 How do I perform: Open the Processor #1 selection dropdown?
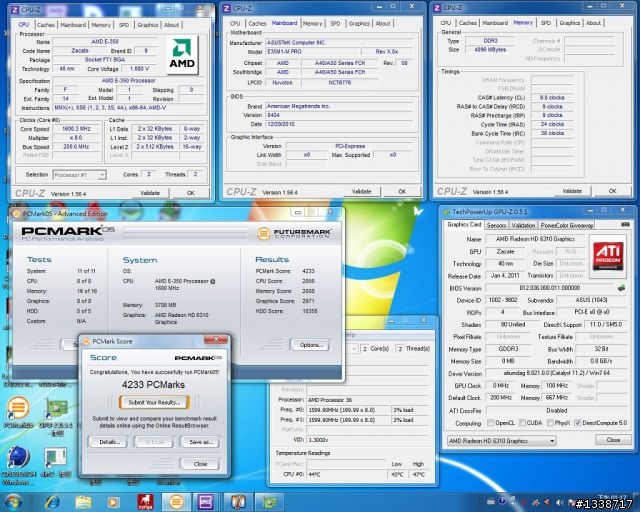80,175
